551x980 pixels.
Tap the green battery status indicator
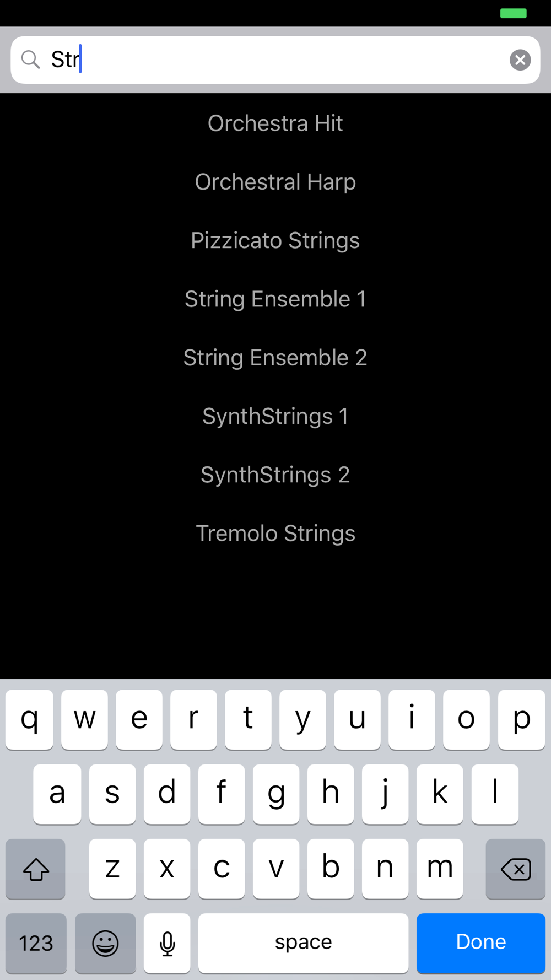coord(513,13)
